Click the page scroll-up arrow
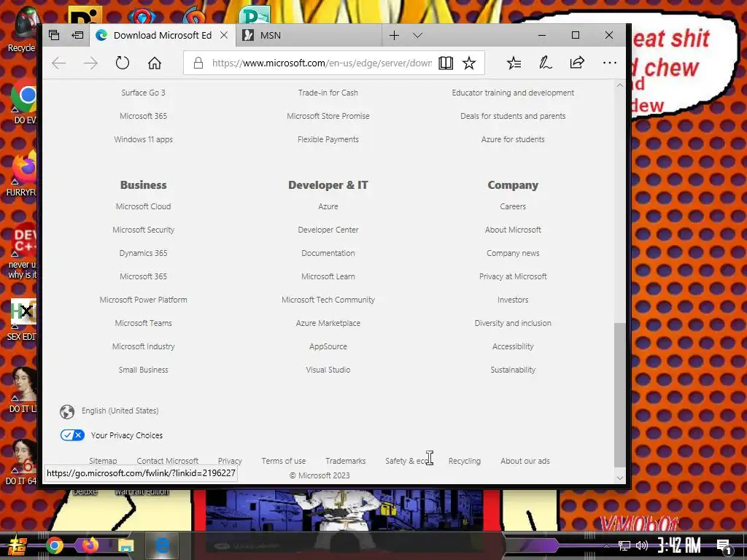 (620, 85)
